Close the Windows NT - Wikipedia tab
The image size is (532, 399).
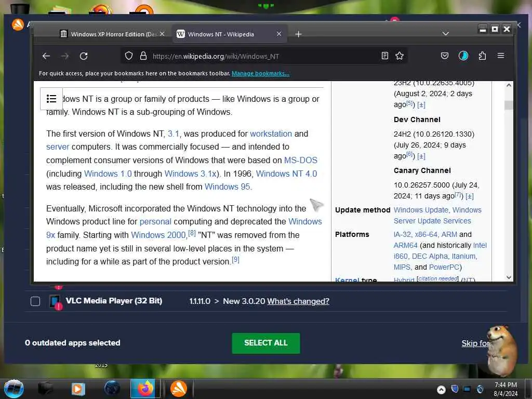tap(279, 34)
